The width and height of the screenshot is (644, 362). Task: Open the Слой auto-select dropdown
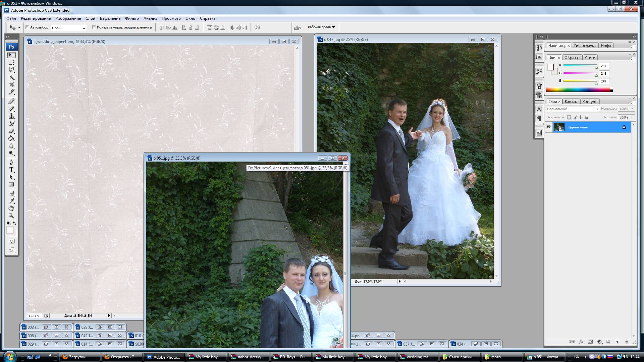tap(68, 28)
